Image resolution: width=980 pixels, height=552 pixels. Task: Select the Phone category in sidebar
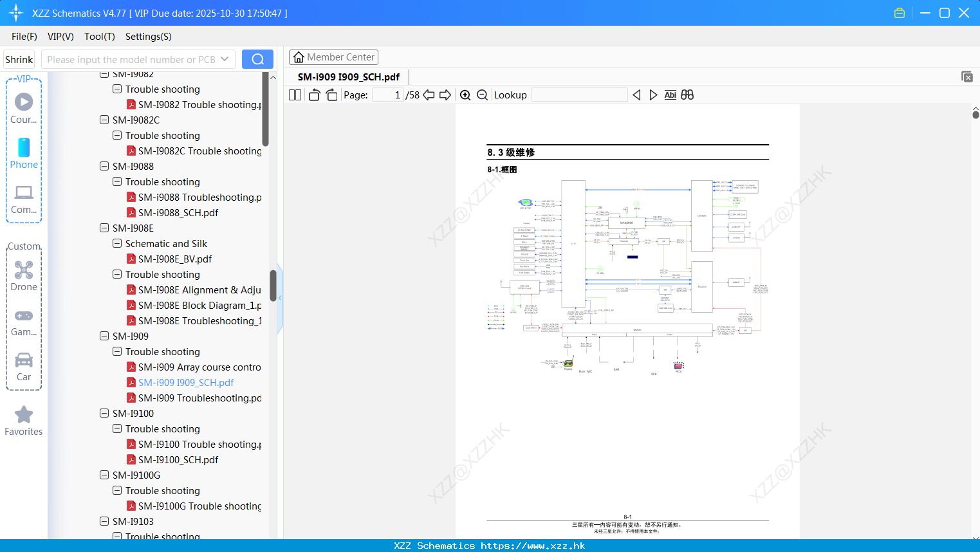tap(24, 154)
